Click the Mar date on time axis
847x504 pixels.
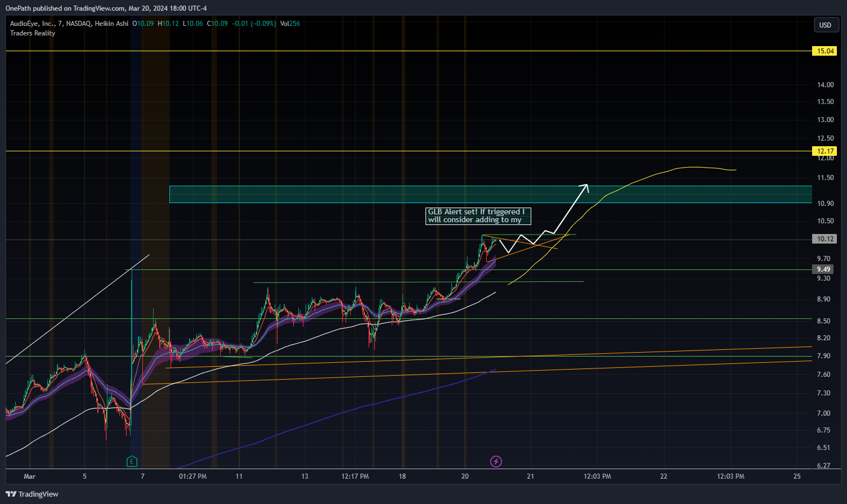30,476
